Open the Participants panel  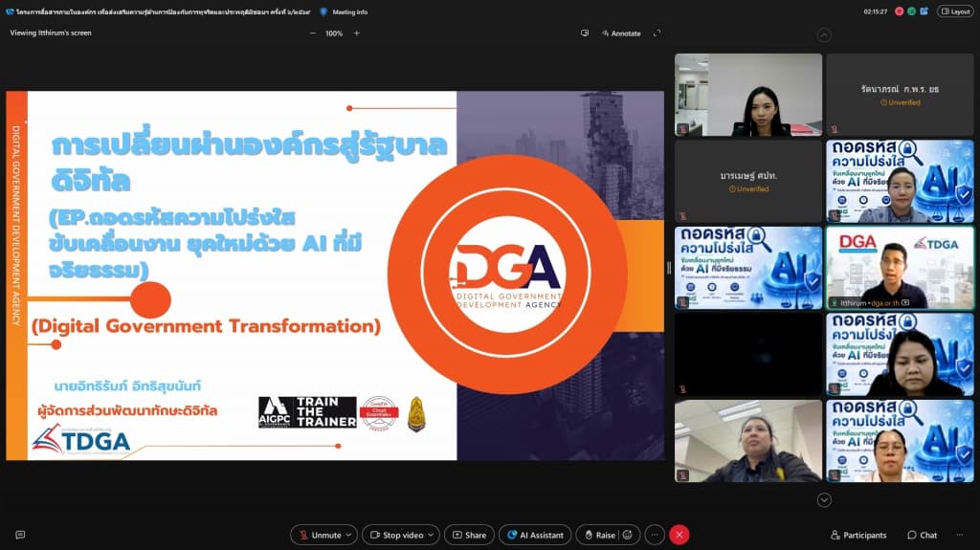(858, 535)
